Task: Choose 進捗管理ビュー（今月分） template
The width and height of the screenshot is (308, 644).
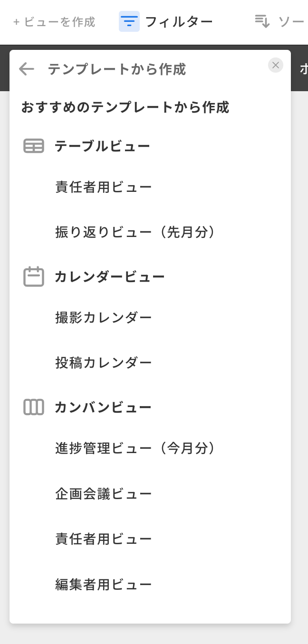Action: click(135, 448)
